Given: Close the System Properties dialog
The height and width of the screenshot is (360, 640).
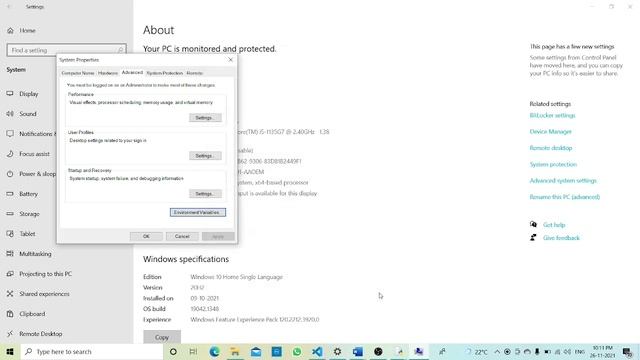Looking at the screenshot, I should click(x=230, y=60).
